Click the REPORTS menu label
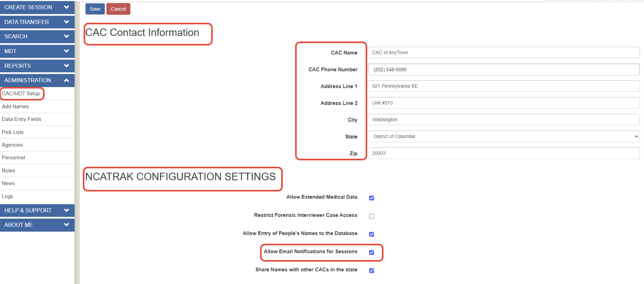Screen dimensions: 644x284 point(18,66)
